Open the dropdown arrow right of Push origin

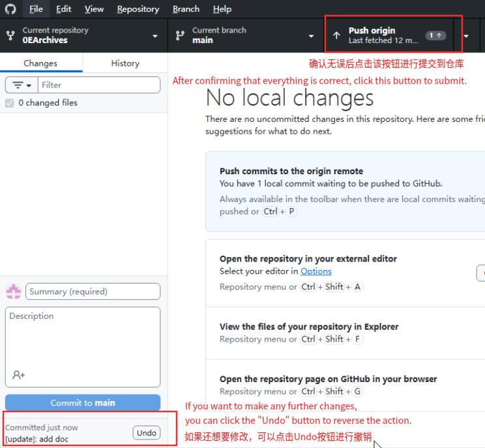tap(466, 36)
